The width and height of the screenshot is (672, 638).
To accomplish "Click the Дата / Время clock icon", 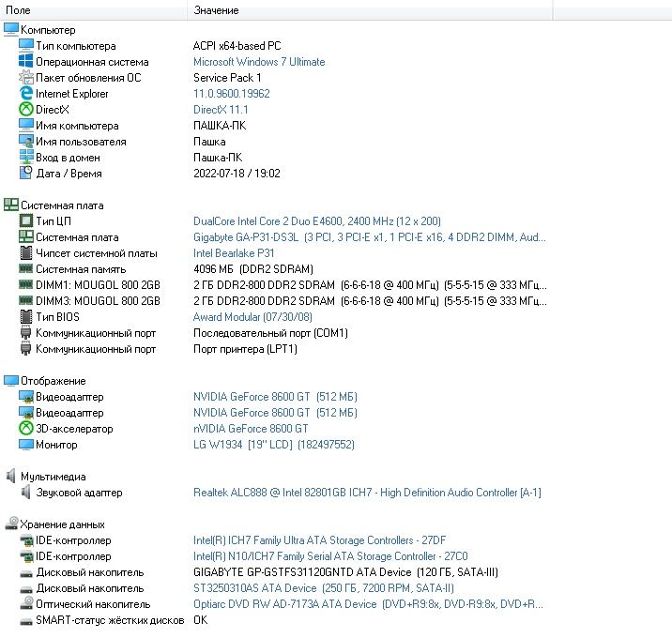I will point(26,173).
